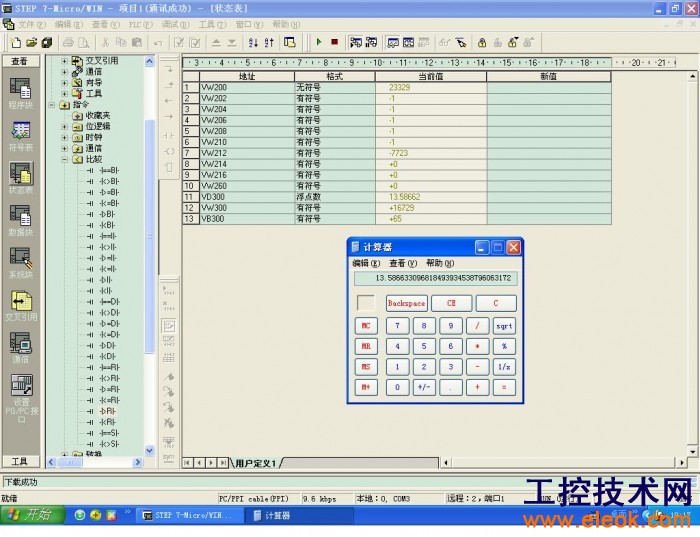Click current value 23329 cell
Viewport: 700px width, 537px height.
(x=431, y=87)
